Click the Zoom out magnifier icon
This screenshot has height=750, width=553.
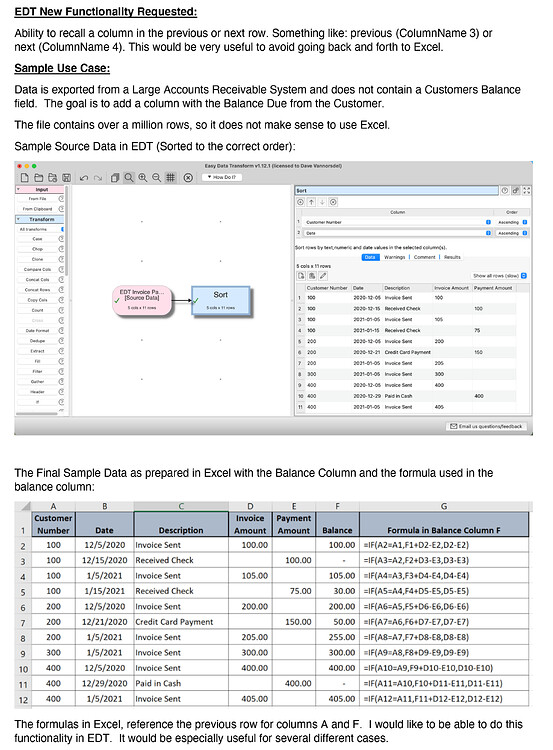point(156,177)
